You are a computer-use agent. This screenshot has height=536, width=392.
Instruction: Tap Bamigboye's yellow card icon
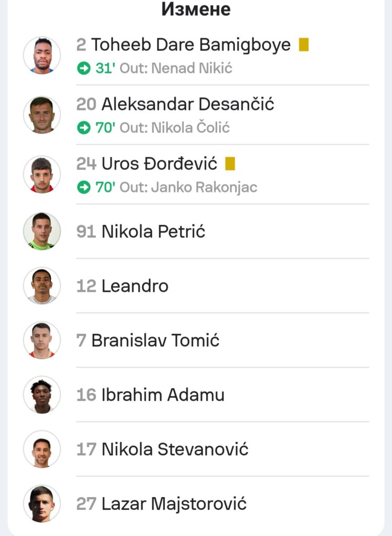point(304,45)
